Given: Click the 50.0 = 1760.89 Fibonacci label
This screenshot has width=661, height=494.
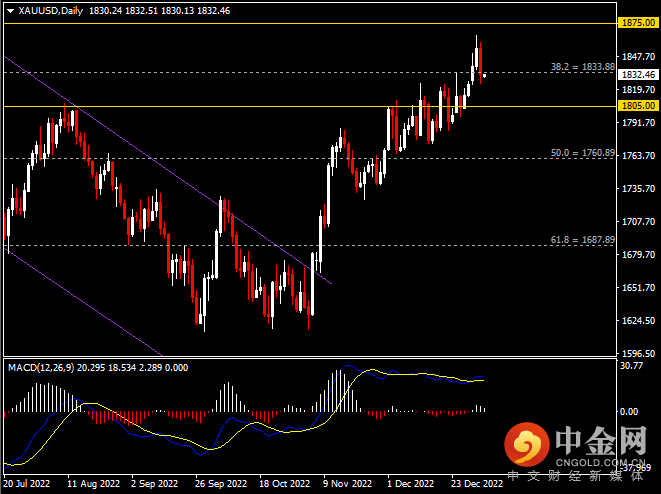Looking at the screenshot, I should pyautogui.click(x=582, y=153).
